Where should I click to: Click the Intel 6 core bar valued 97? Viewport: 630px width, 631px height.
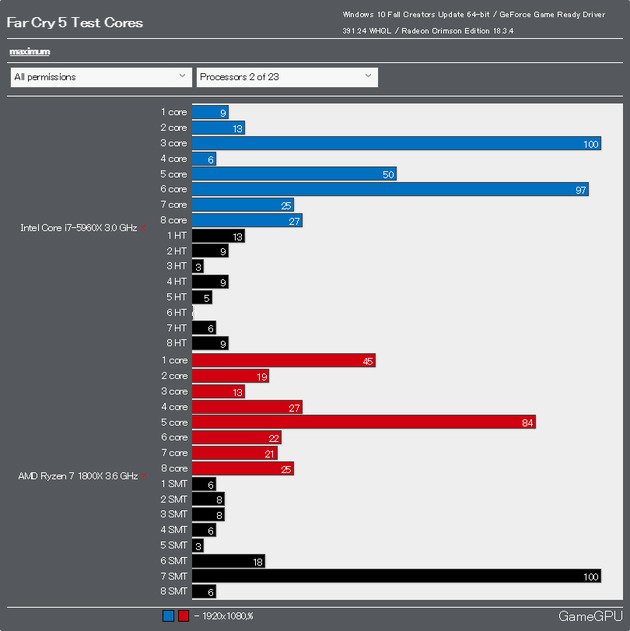[x=390, y=189]
